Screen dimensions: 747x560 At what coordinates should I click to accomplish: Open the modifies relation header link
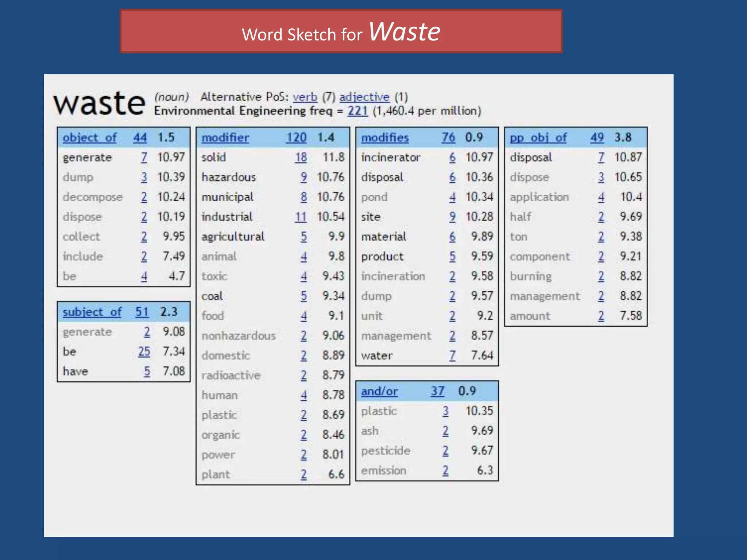point(385,137)
